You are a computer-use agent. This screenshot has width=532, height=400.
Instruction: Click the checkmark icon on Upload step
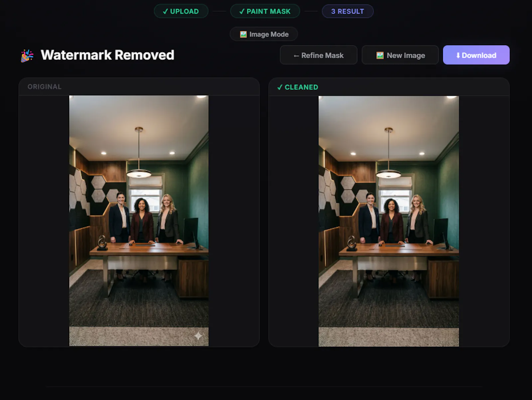click(x=165, y=12)
